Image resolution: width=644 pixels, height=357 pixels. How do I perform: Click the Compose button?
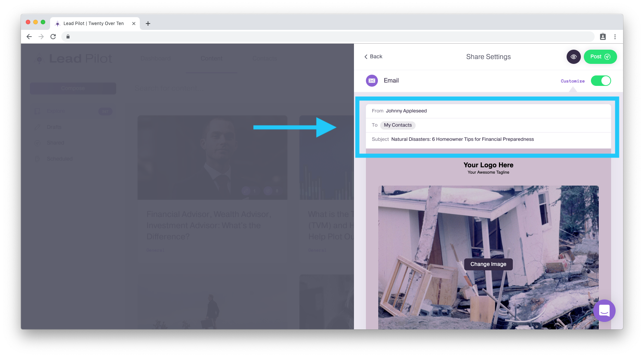point(73,89)
